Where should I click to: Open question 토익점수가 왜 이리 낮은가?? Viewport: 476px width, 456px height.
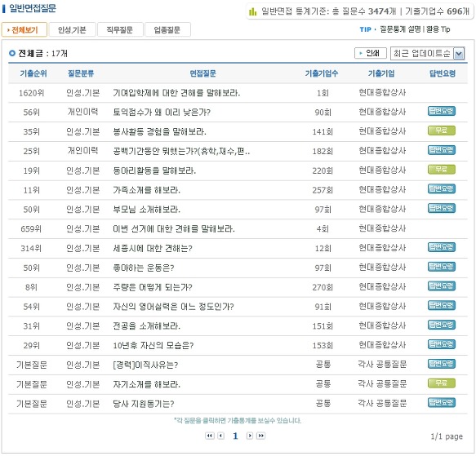pos(162,113)
